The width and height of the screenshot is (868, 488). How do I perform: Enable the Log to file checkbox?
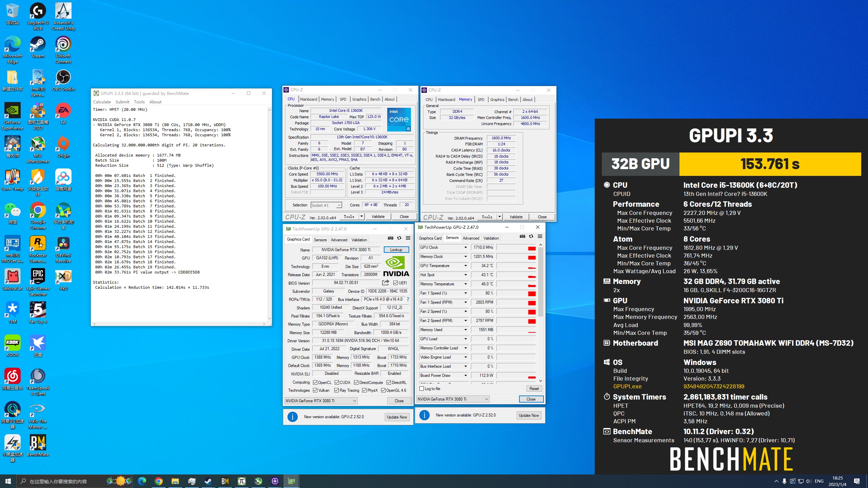(x=422, y=389)
